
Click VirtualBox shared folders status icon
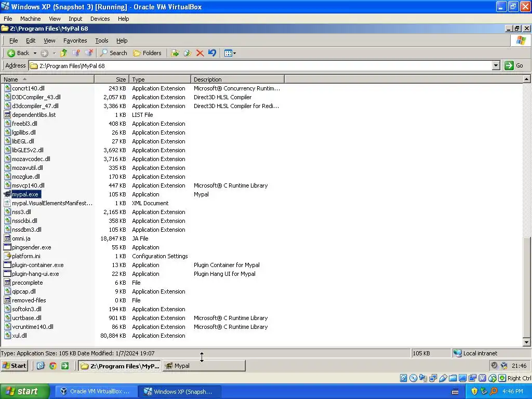tap(453, 378)
